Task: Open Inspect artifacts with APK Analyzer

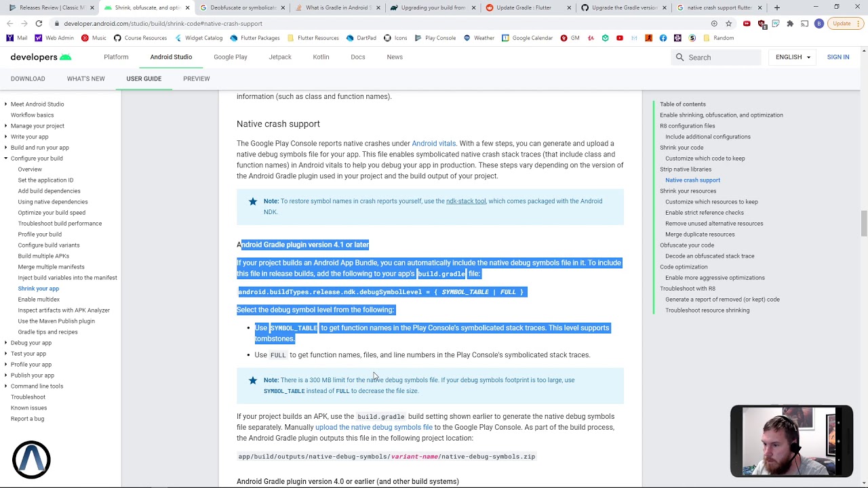Action: coord(64,310)
